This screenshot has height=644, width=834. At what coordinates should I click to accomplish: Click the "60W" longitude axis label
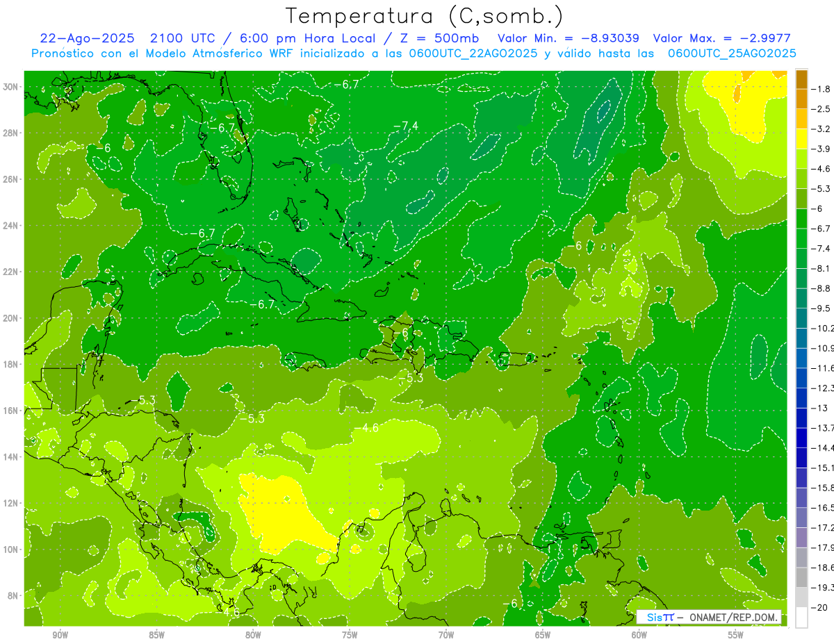click(x=639, y=635)
